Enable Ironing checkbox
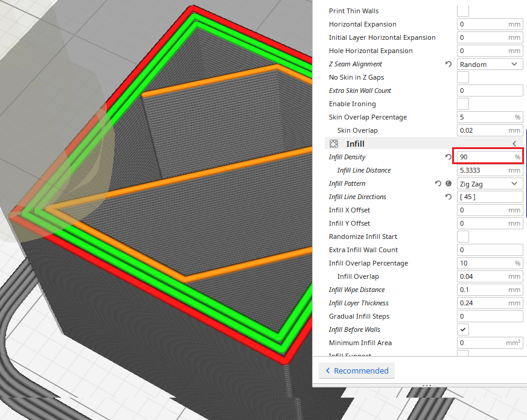527x420 pixels. point(463,104)
